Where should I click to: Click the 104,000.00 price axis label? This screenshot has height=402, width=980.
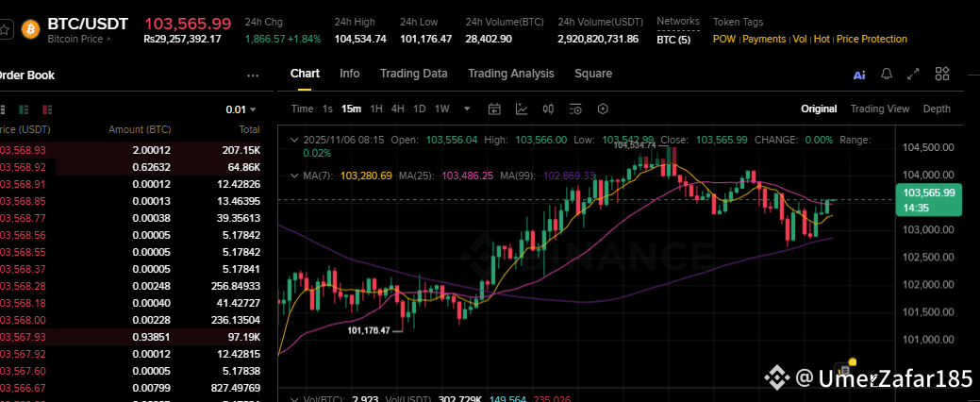(x=928, y=175)
